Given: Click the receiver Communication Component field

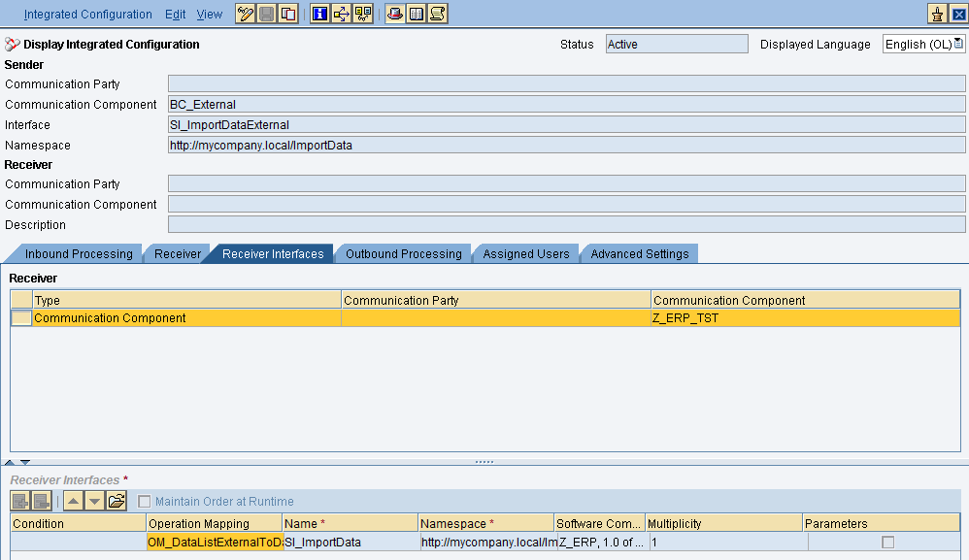Looking at the screenshot, I should pyautogui.click(x=567, y=205).
